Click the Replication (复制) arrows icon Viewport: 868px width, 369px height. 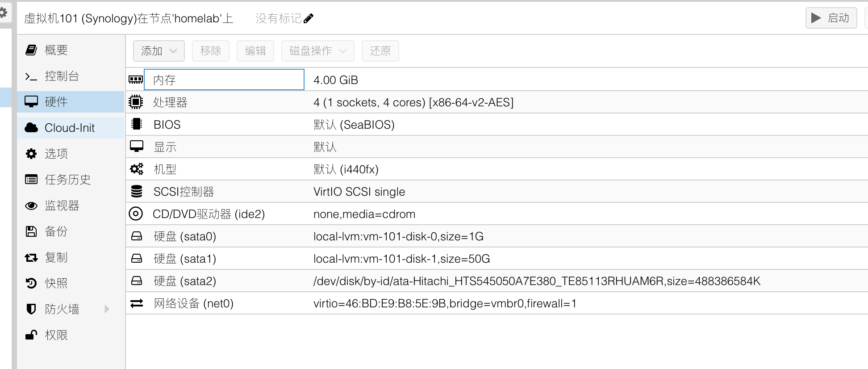tap(31, 257)
